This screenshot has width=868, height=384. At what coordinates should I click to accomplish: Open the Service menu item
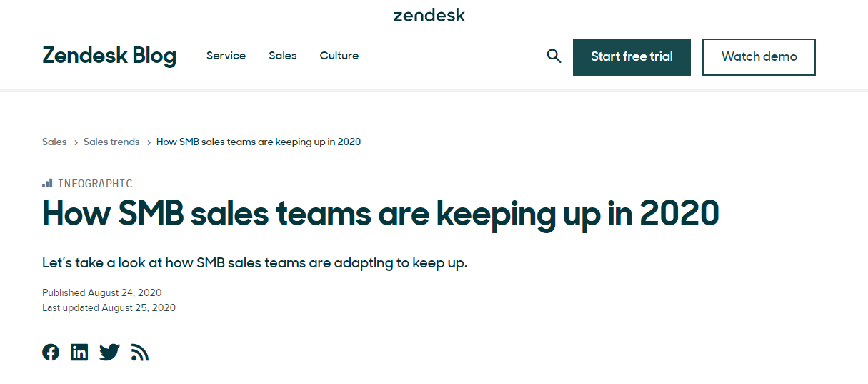tap(226, 56)
